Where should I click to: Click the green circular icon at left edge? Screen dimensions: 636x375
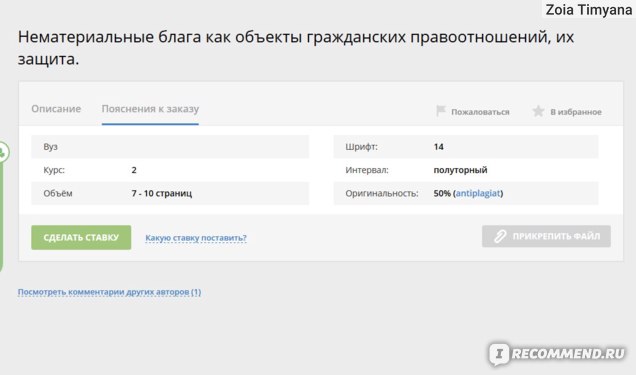2,152
